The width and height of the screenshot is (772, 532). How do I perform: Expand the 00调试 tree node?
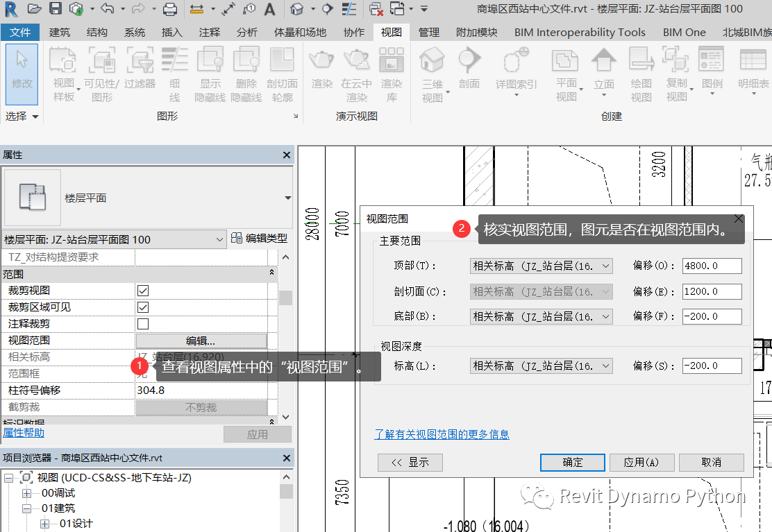point(26,493)
